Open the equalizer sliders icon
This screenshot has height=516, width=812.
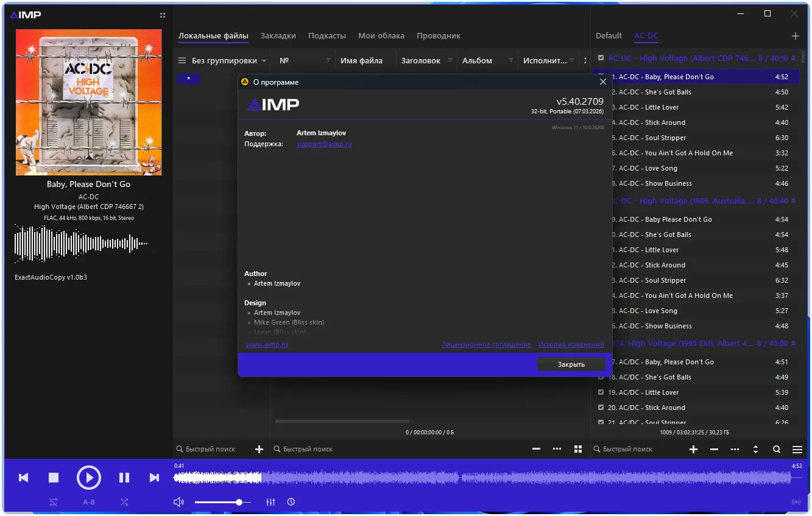270,502
